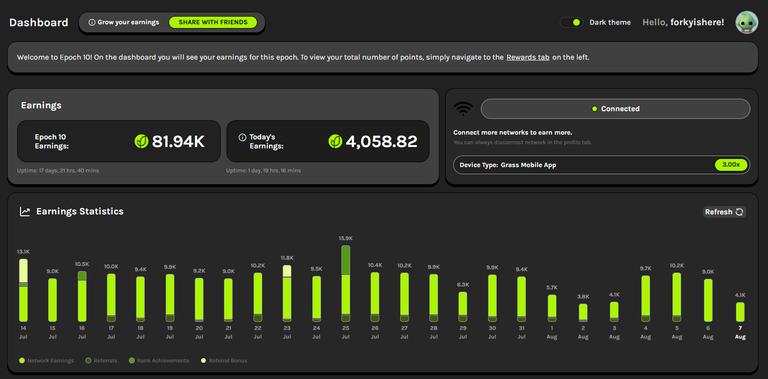Click the Wi-Fi network status icon

[x=463, y=109]
